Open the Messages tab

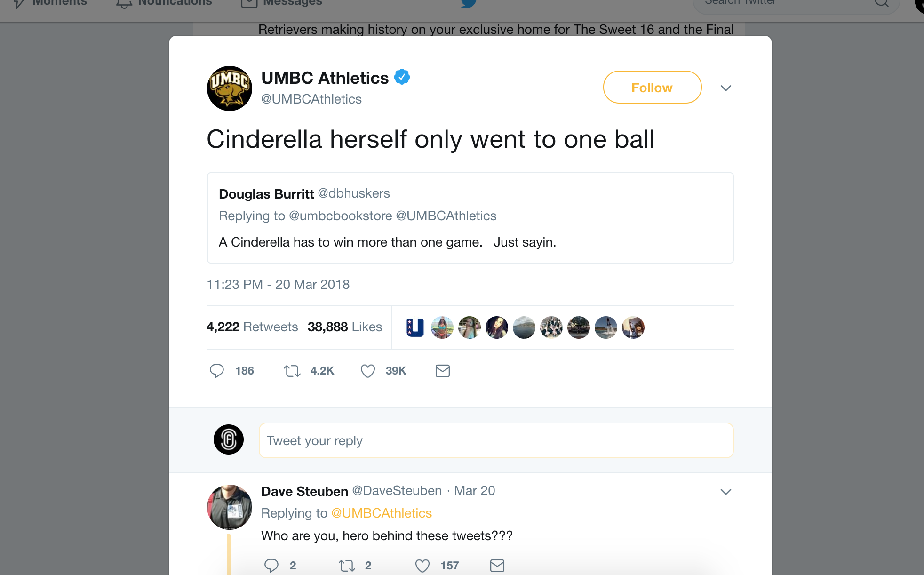282,3
